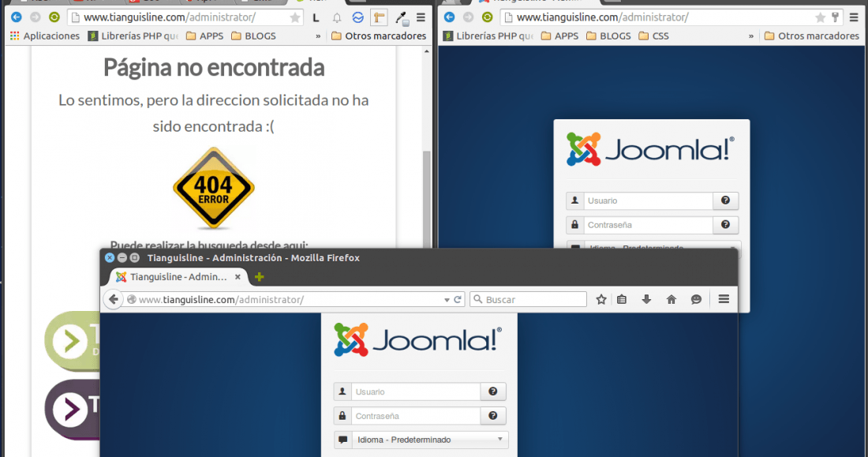
Task: Click Contraseña field in Firefox Joomla login
Action: [x=416, y=416]
